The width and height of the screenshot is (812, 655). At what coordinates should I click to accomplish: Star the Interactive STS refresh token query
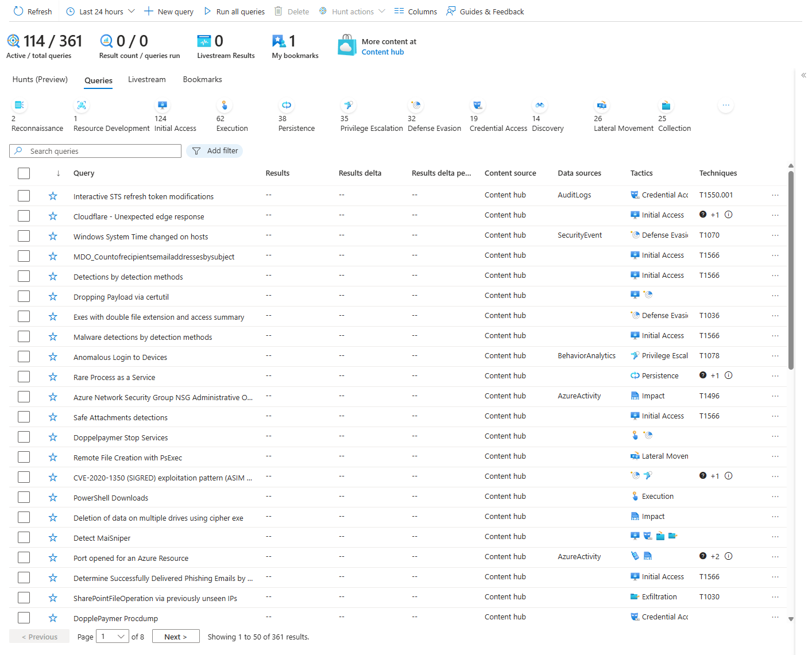tap(53, 196)
